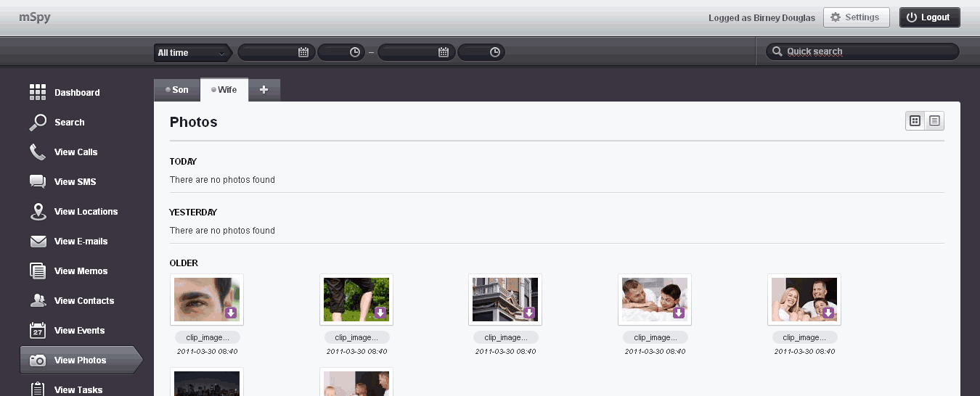980x396 pixels.
Task: Open end time clock picker
Action: pyautogui.click(x=494, y=52)
